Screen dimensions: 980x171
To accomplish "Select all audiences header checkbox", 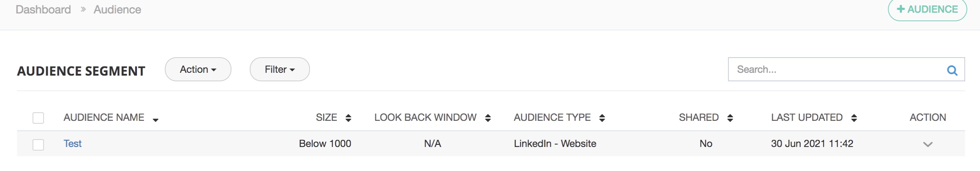I will (x=38, y=118).
